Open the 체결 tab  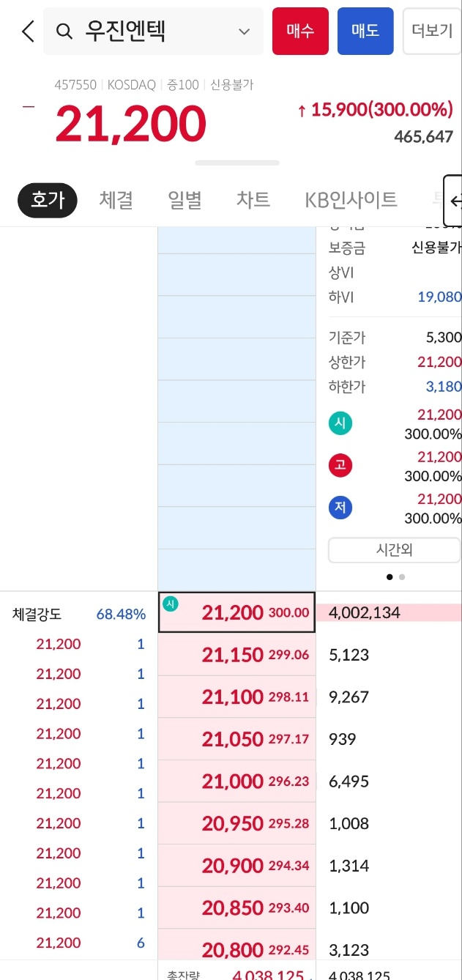(x=115, y=199)
